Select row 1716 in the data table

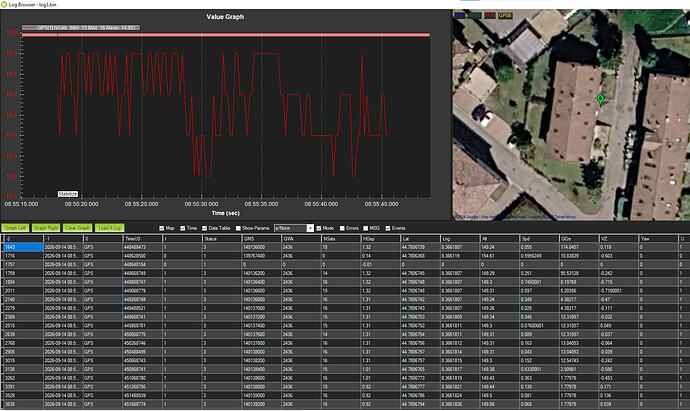point(345,256)
